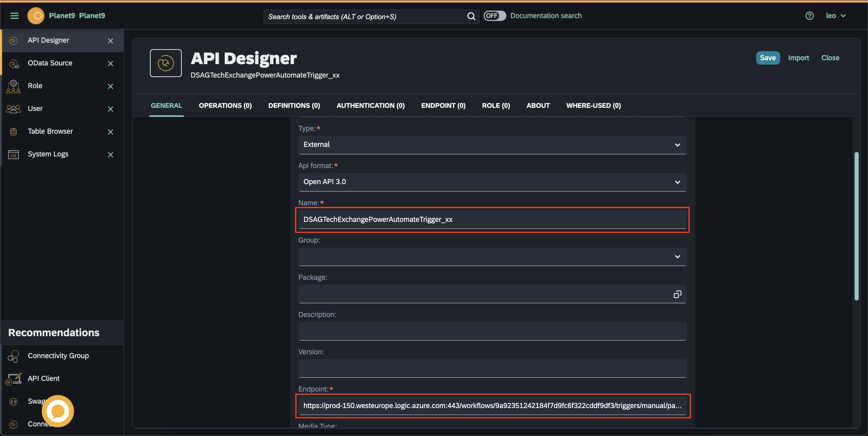The height and width of the screenshot is (436, 868).
Task: Switch to the AUTHENTICATION (0) tab
Action: 370,106
